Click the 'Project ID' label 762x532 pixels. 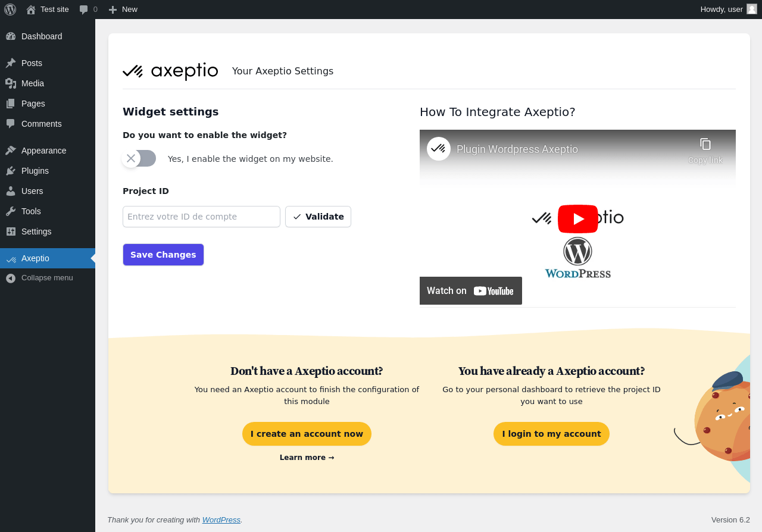coord(146,191)
